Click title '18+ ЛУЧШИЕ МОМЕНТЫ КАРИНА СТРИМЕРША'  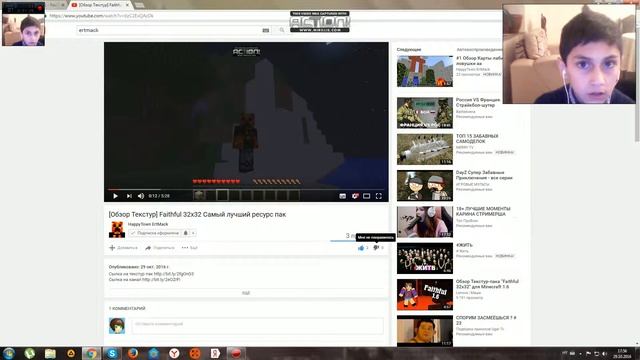(x=483, y=211)
